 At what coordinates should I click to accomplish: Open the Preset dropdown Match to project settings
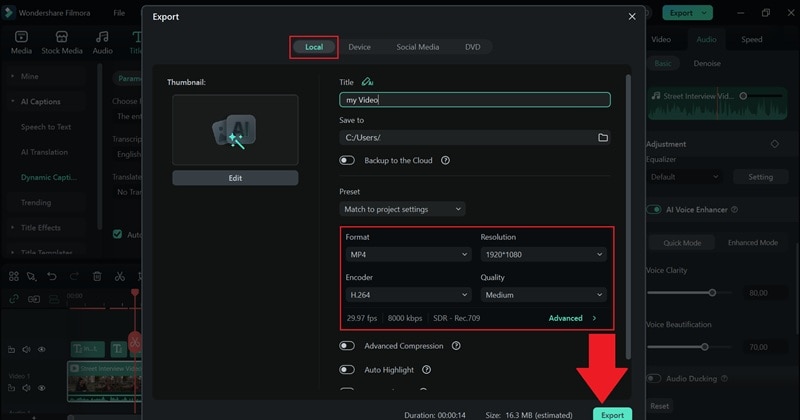402,209
